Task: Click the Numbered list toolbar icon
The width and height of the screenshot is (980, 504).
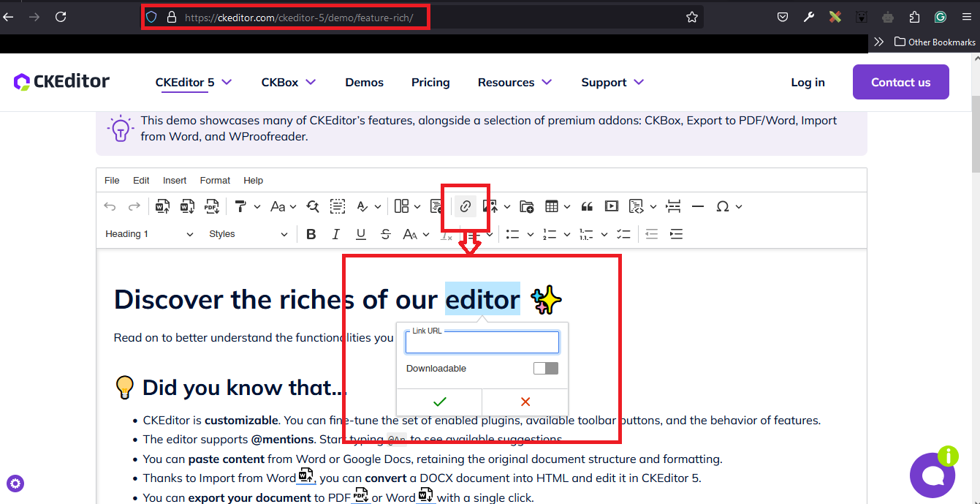Action: pyautogui.click(x=550, y=234)
